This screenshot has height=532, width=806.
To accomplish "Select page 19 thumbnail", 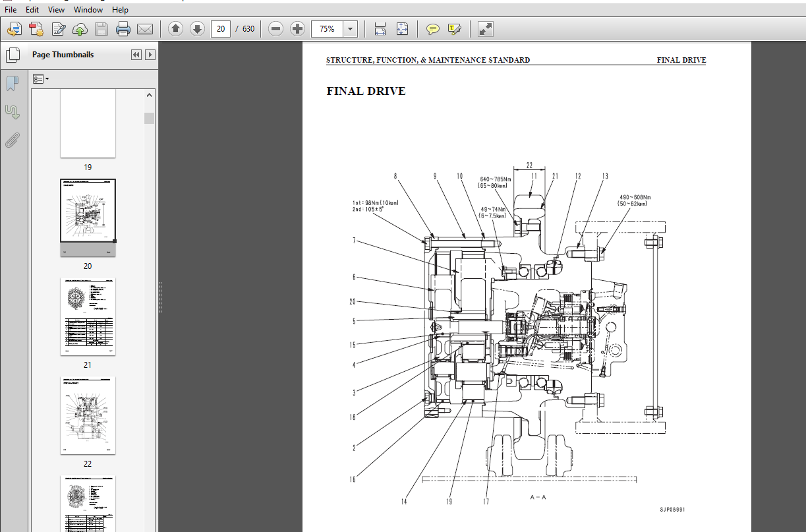I will pyautogui.click(x=88, y=124).
